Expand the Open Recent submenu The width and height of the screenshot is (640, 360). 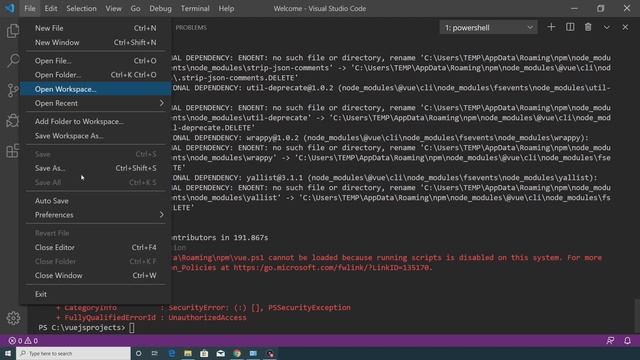pos(96,103)
